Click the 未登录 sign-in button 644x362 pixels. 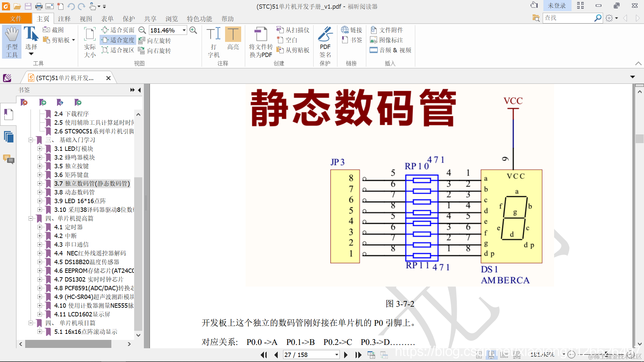[556, 6]
